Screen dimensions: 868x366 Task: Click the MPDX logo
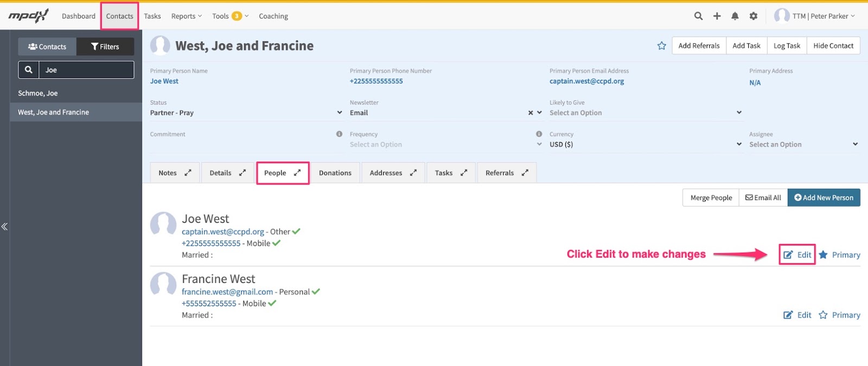(x=28, y=16)
